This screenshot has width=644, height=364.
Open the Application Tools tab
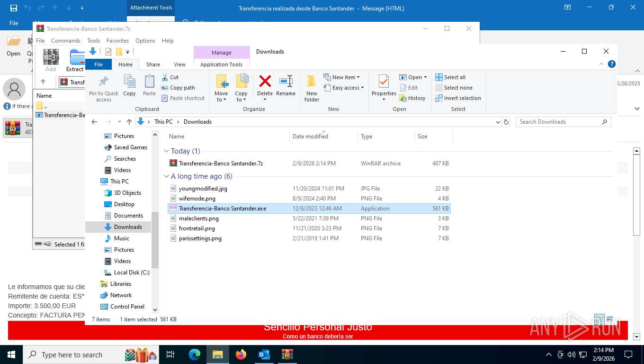click(221, 64)
